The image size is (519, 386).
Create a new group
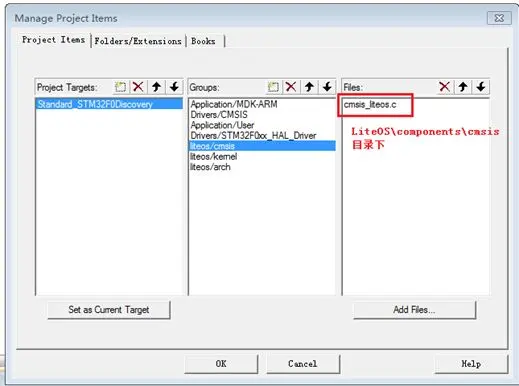pyautogui.click(x=273, y=87)
